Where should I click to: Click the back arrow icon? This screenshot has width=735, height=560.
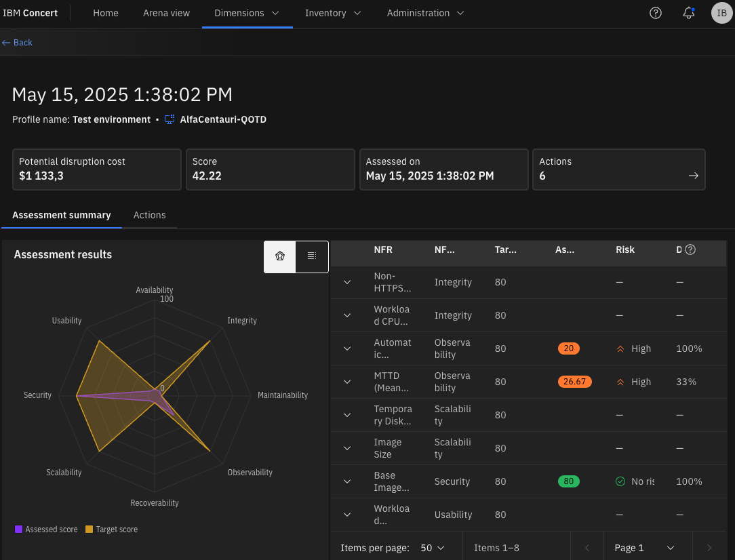pos(6,43)
